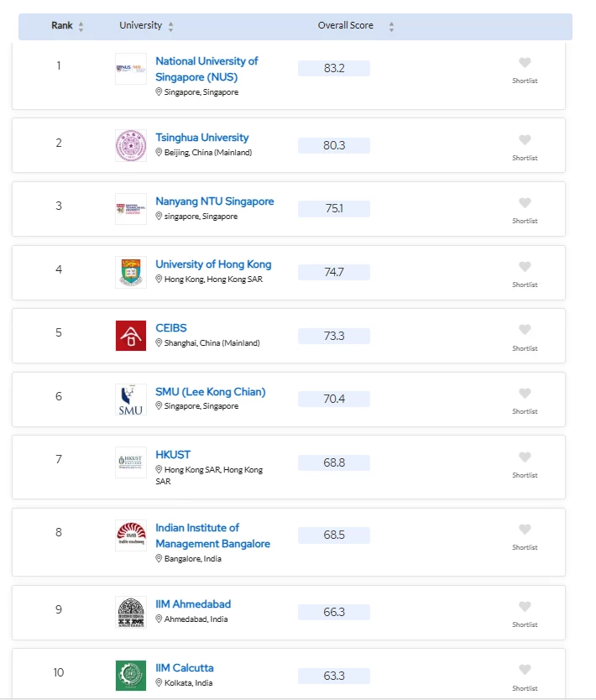Add IIM Calcutta to shortlist
Screen dimensions: 596x700
click(x=525, y=670)
